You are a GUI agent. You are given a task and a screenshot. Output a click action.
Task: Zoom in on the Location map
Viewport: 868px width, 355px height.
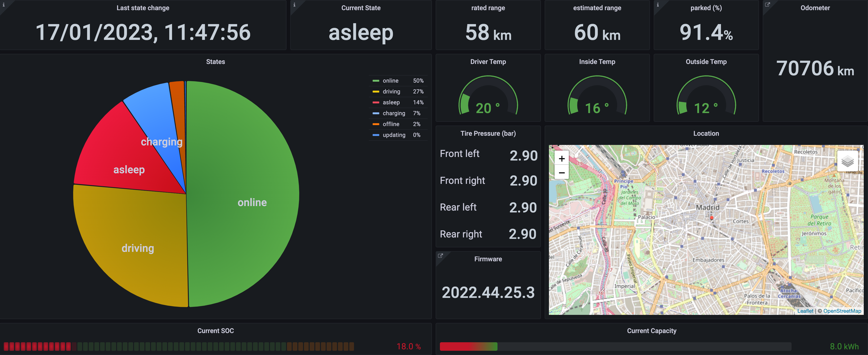pyautogui.click(x=561, y=159)
